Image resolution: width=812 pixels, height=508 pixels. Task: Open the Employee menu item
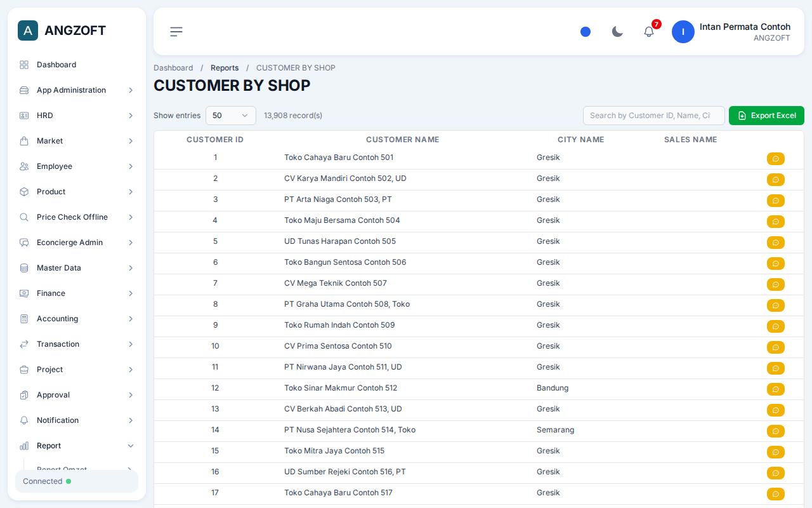click(x=77, y=166)
